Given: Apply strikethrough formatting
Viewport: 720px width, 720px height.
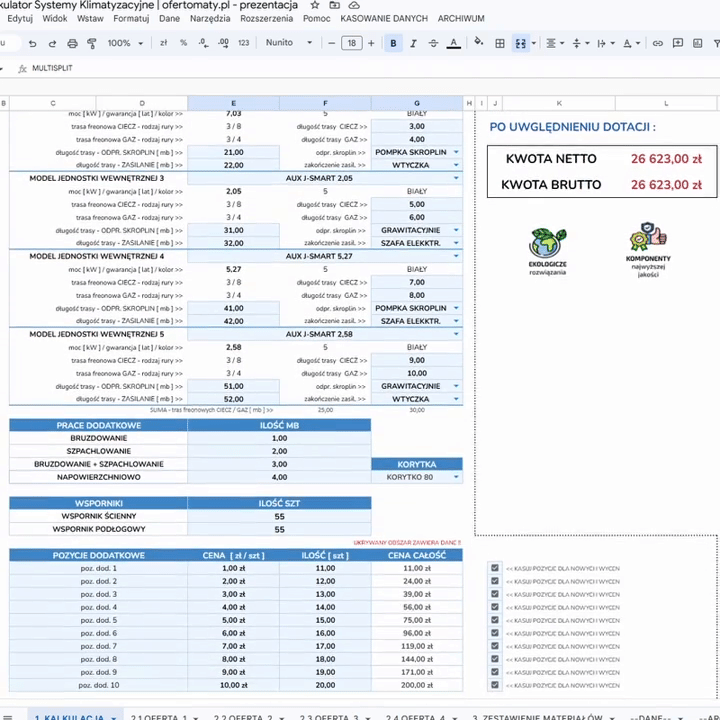Looking at the screenshot, I should (x=433, y=43).
